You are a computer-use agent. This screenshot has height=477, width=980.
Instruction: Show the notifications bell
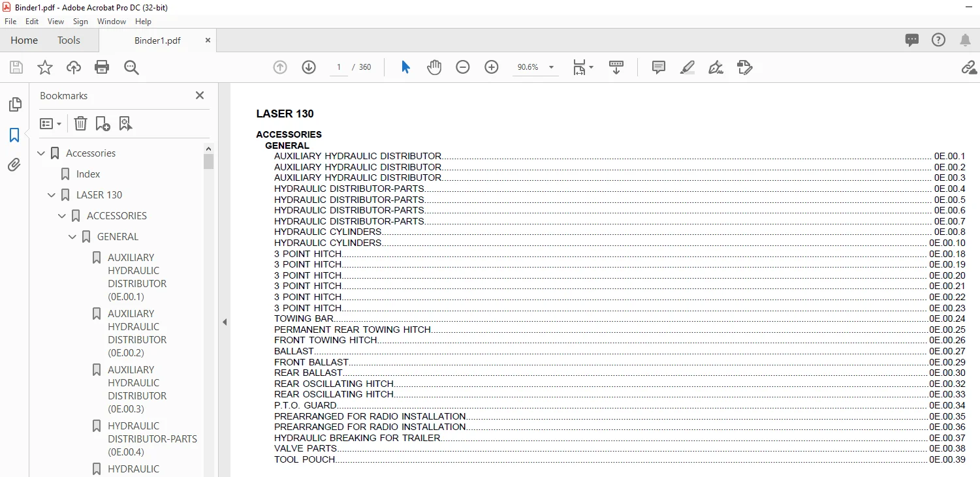(965, 40)
